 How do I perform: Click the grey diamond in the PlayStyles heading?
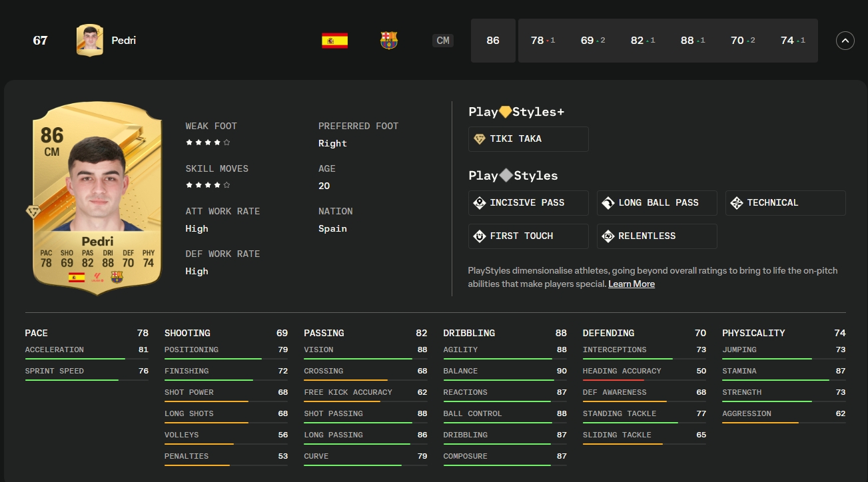pyautogui.click(x=506, y=176)
